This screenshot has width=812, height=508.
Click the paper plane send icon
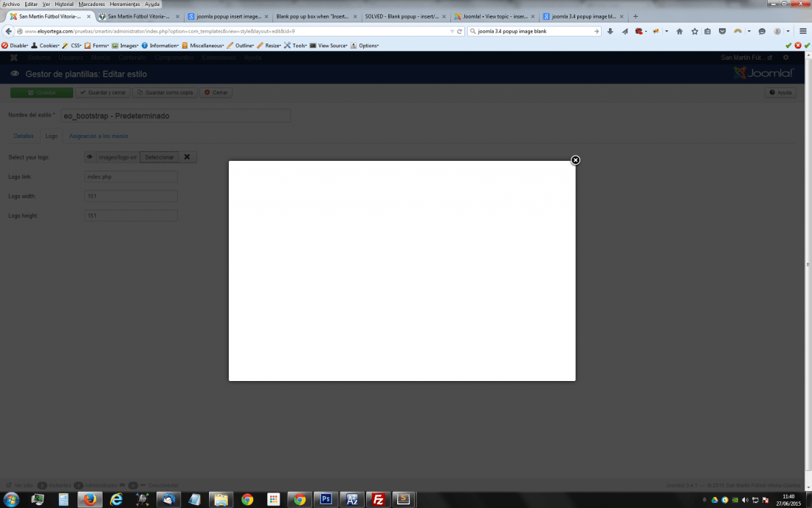click(x=625, y=31)
